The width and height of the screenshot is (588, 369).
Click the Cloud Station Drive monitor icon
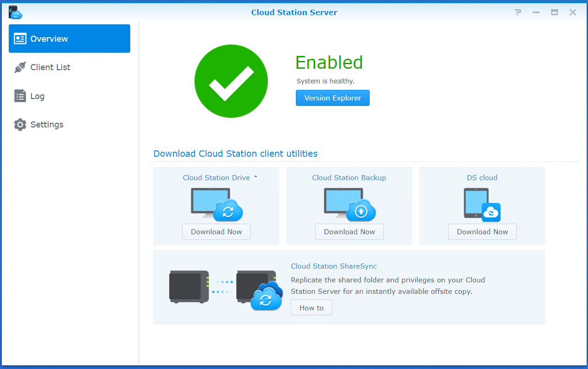[x=217, y=204]
